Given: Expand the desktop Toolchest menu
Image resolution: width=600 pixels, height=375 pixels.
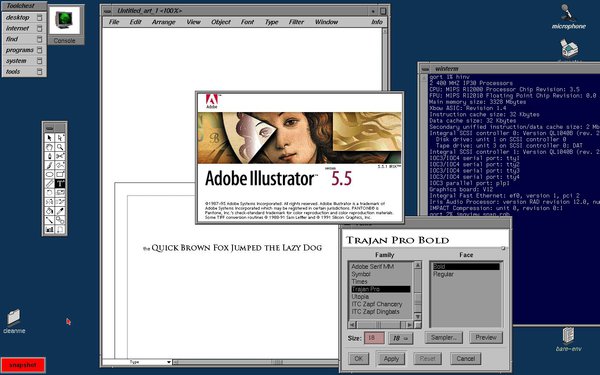Looking at the screenshot, I should pos(24,18).
